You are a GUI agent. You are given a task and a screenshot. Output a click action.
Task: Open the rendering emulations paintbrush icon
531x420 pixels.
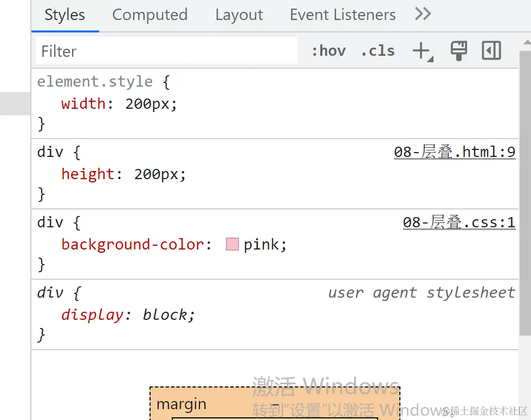click(x=459, y=51)
